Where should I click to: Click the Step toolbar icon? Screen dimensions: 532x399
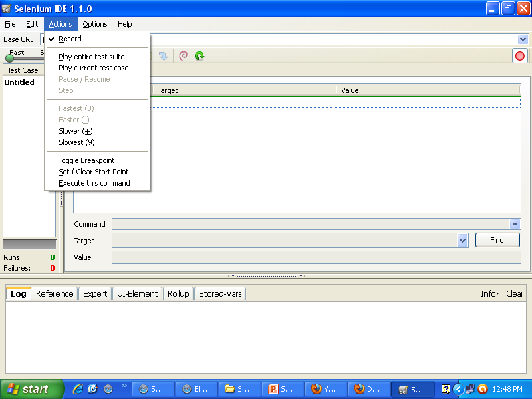(x=163, y=57)
